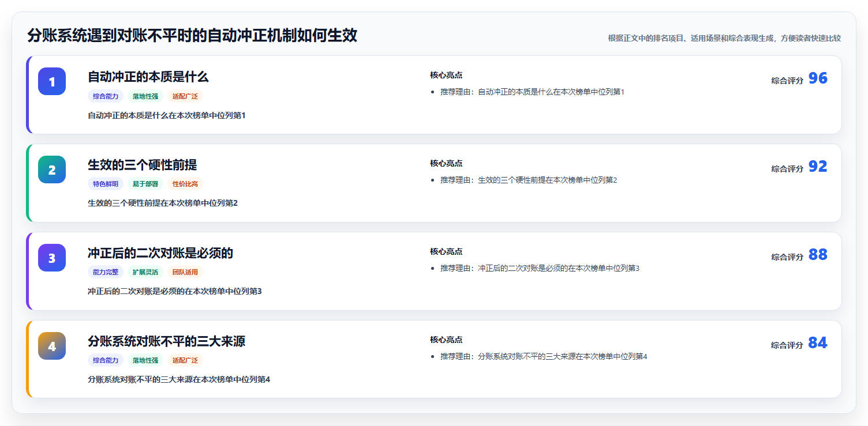Click the score value 96
This screenshot has height=426, width=868.
point(818,78)
